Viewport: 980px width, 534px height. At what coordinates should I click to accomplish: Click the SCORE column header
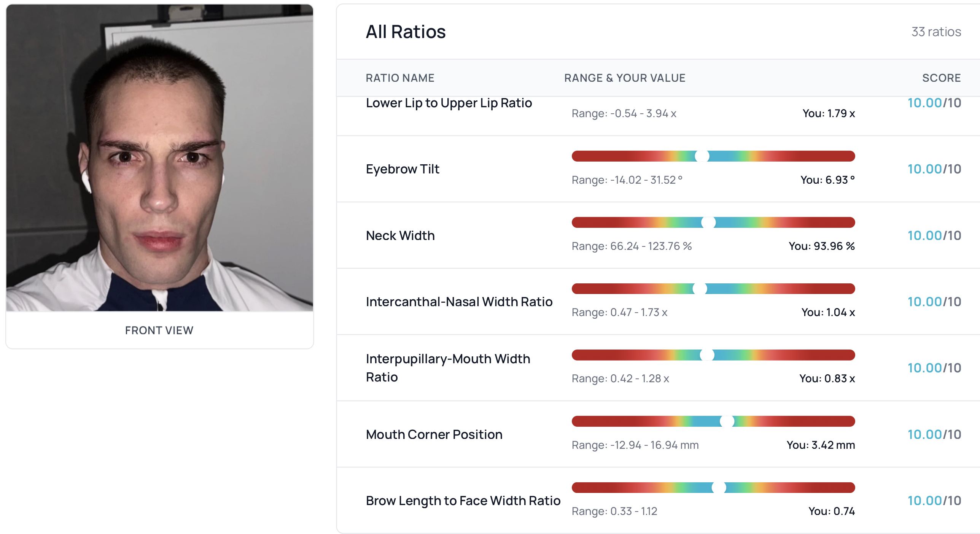[x=941, y=78]
